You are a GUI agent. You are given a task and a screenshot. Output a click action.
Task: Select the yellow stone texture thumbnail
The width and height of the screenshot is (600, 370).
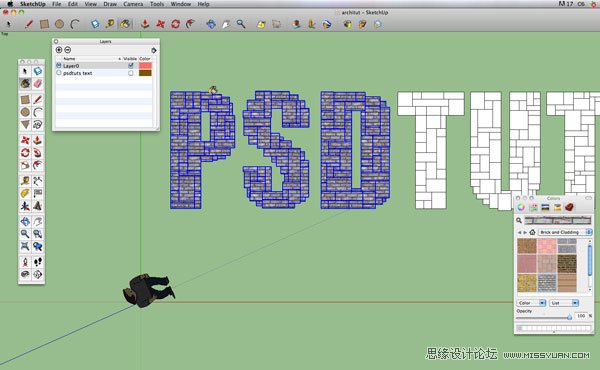coord(527,283)
